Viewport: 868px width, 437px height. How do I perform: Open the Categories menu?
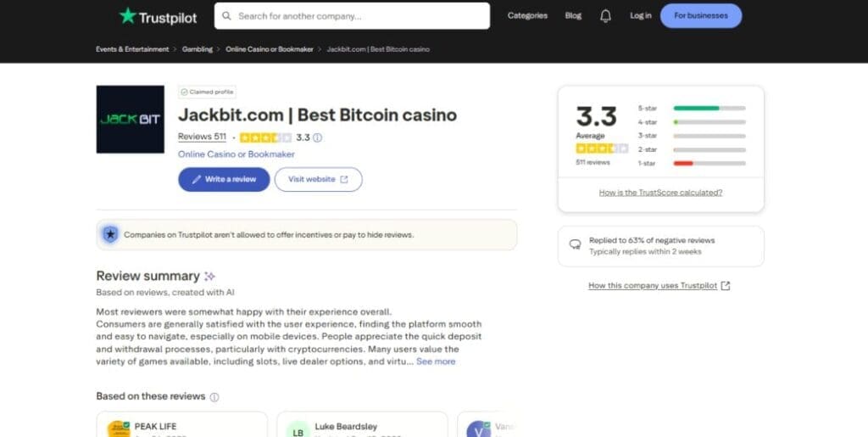tap(527, 15)
